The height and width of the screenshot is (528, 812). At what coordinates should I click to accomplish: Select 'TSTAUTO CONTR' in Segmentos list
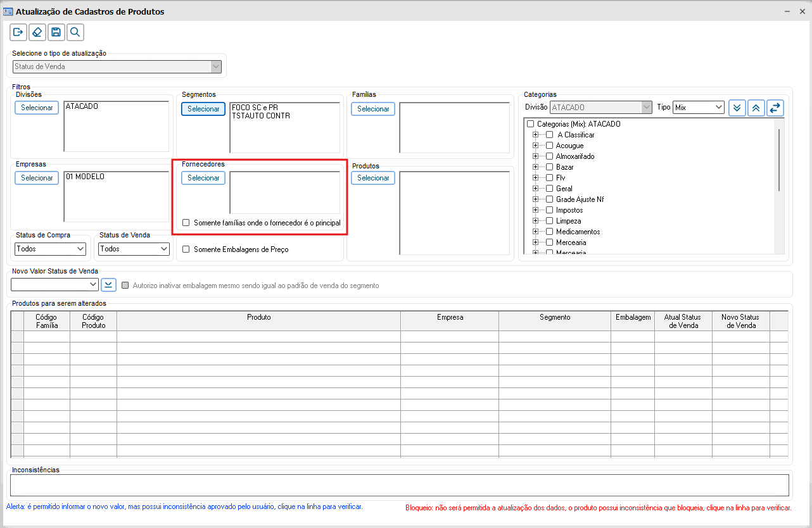tap(261, 116)
